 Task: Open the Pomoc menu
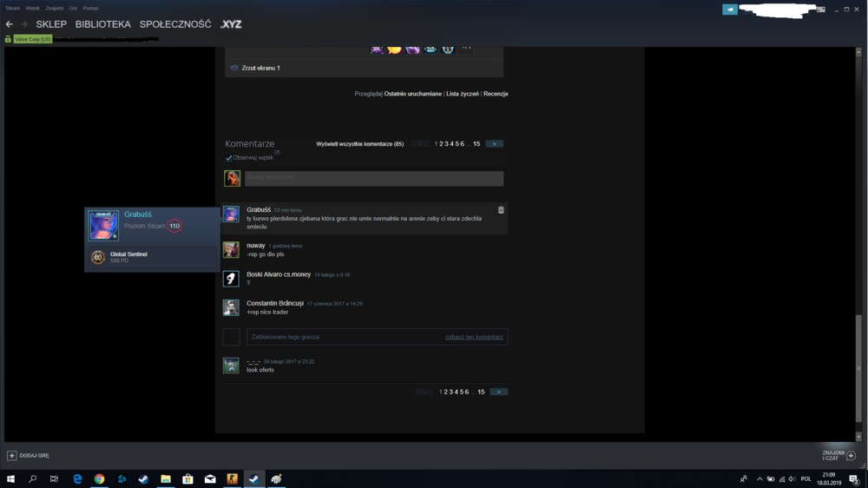(91, 9)
